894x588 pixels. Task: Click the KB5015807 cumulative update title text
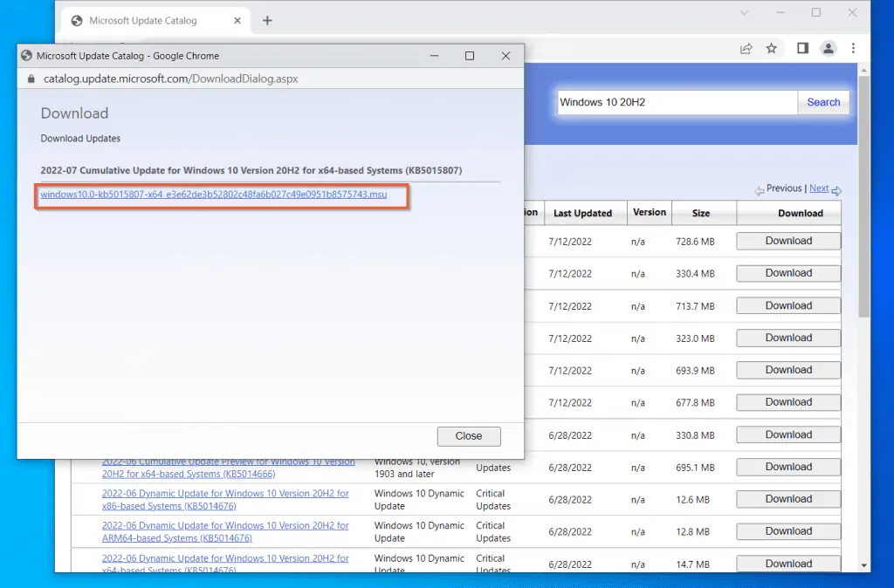[x=251, y=170]
